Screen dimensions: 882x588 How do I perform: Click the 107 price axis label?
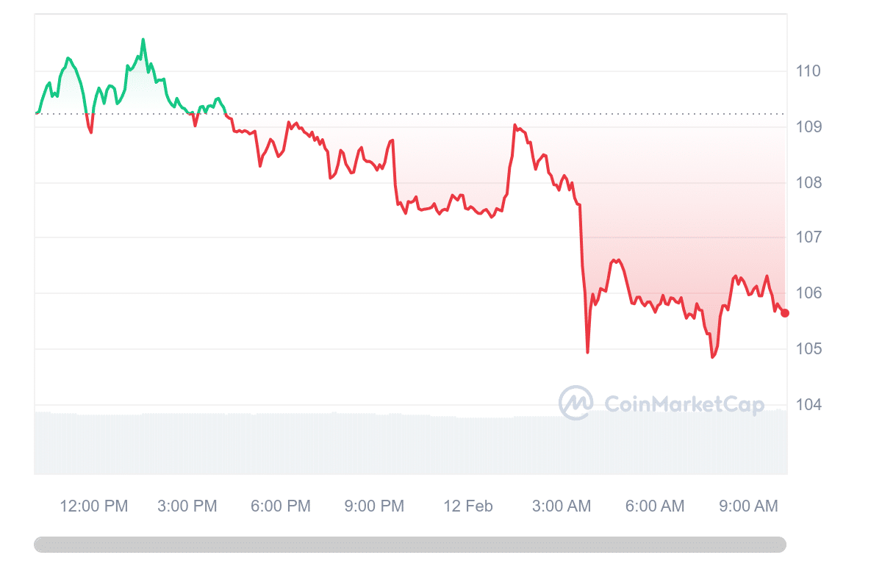coord(808,237)
